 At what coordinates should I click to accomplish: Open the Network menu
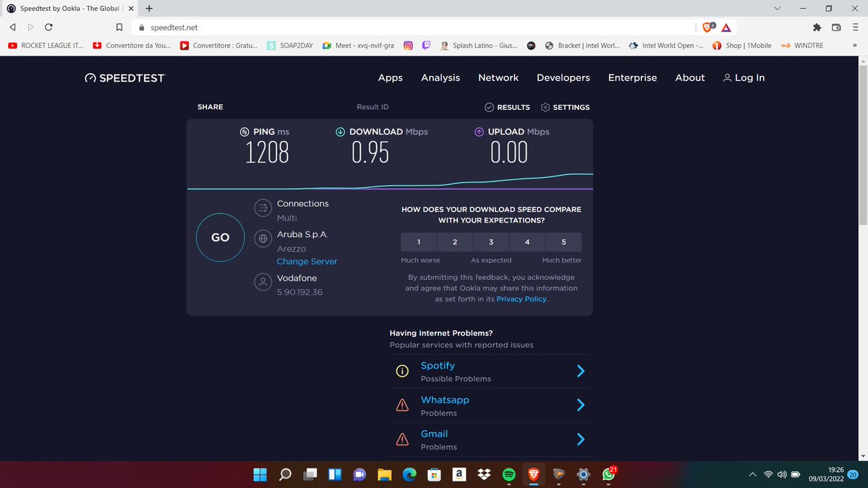point(498,78)
